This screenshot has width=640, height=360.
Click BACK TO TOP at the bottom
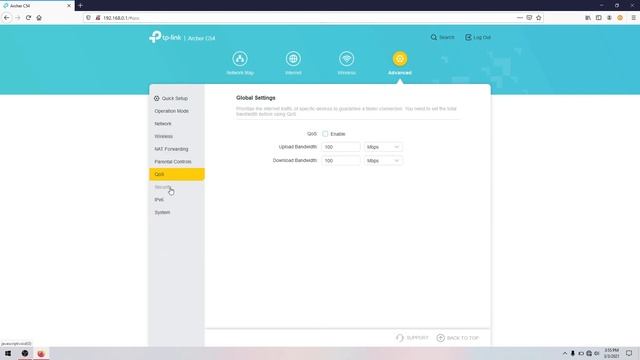click(458, 338)
